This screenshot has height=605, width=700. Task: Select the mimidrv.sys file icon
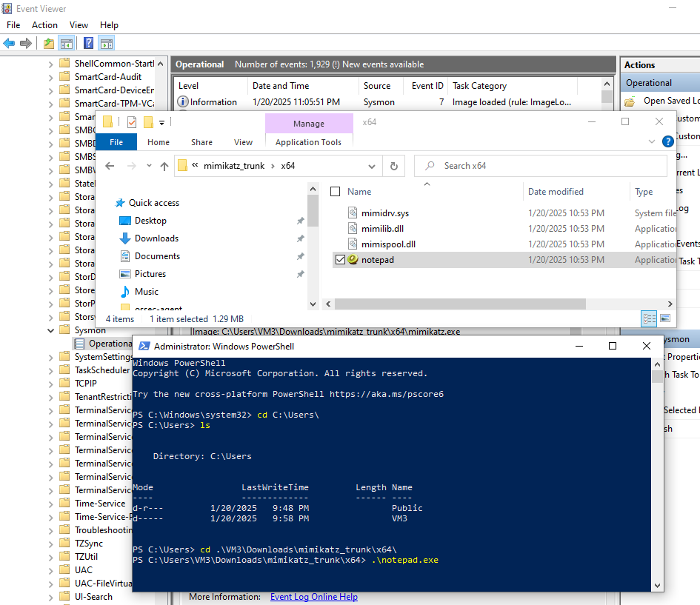coord(353,213)
